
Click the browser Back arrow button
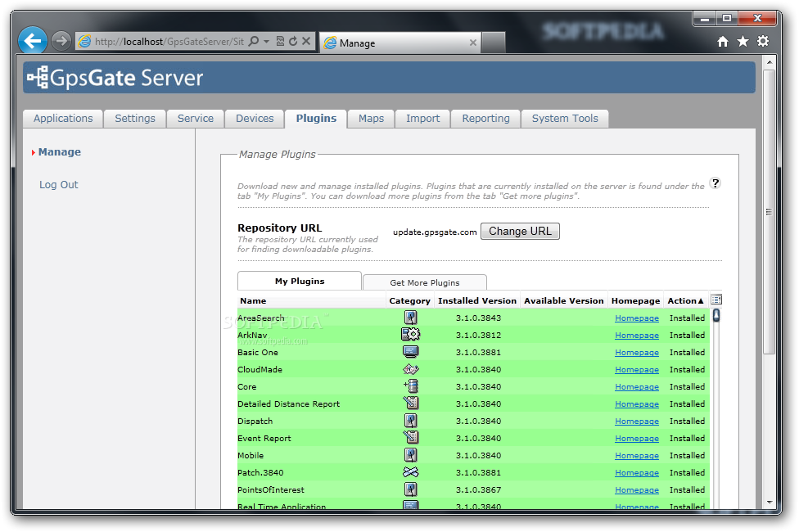click(x=33, y=41)
